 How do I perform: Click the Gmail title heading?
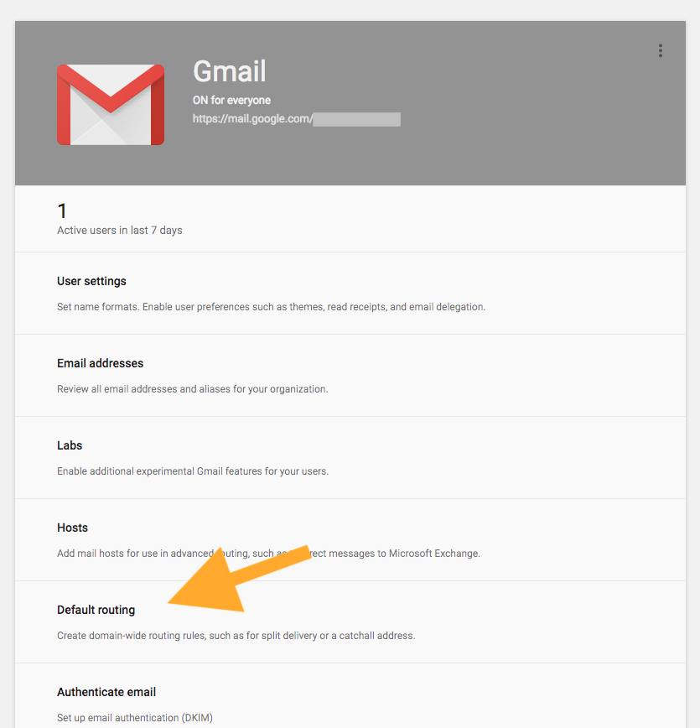point(230,71)
